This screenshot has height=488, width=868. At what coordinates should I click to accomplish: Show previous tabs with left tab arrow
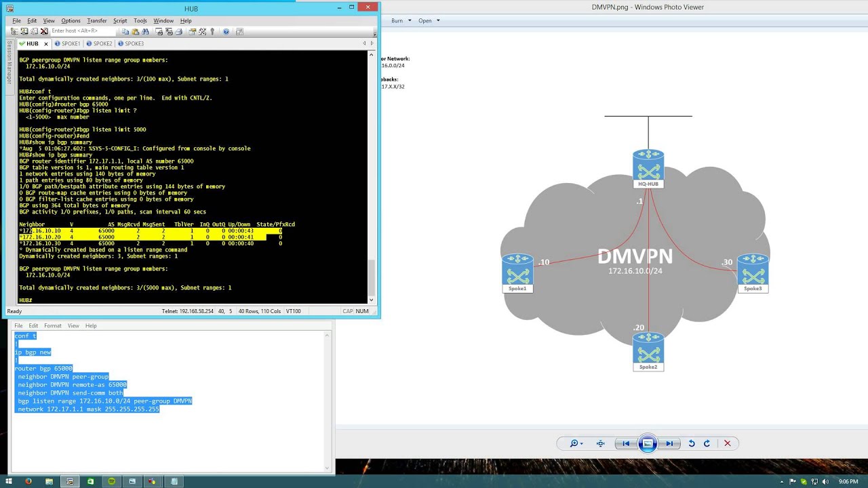364,43
